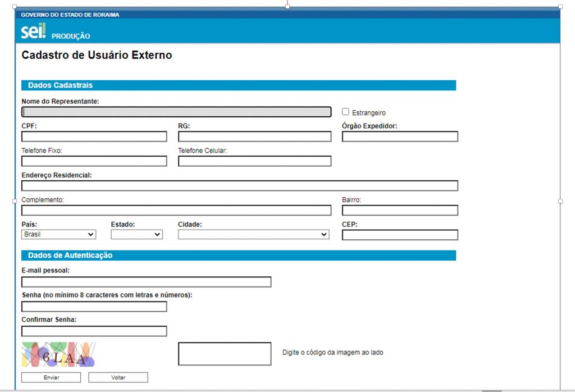This screenshot has height=392, width=575.
Task: Focus the Nome do Representante field
Action: coord(176,112)
